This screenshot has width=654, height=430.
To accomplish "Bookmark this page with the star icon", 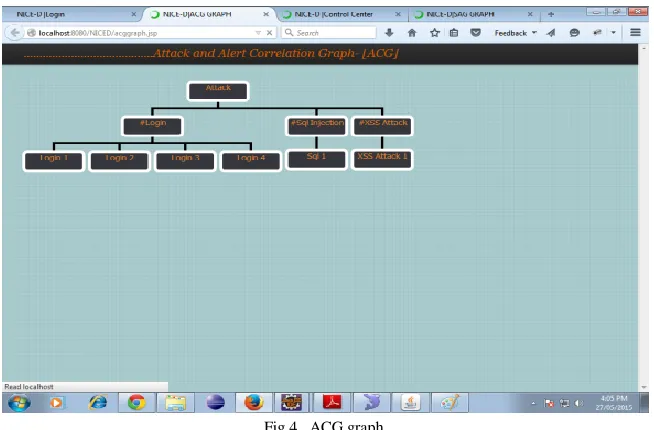I will coord(435,33).
